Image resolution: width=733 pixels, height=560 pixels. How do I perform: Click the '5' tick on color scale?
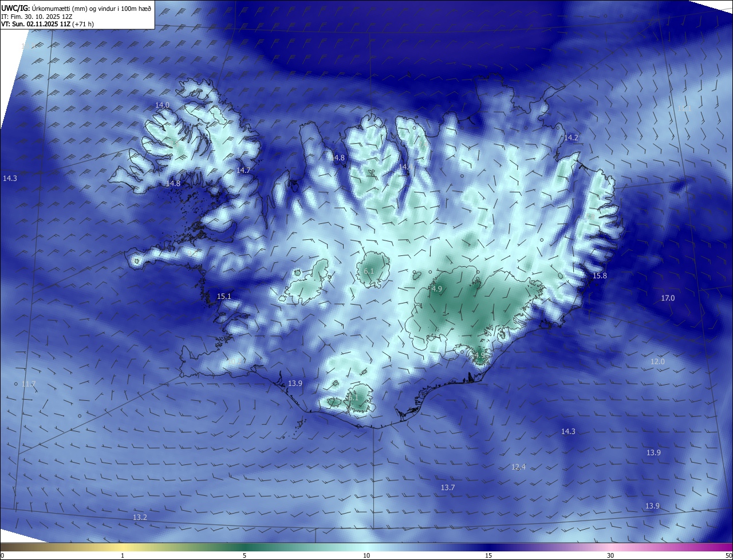pos(245,555)
